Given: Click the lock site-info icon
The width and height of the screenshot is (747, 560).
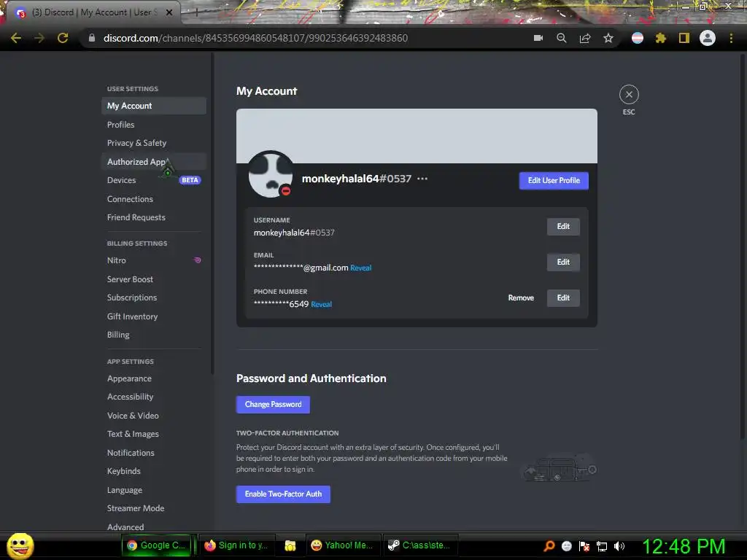Looking at the screenshot, I should (x=92, y=38).
